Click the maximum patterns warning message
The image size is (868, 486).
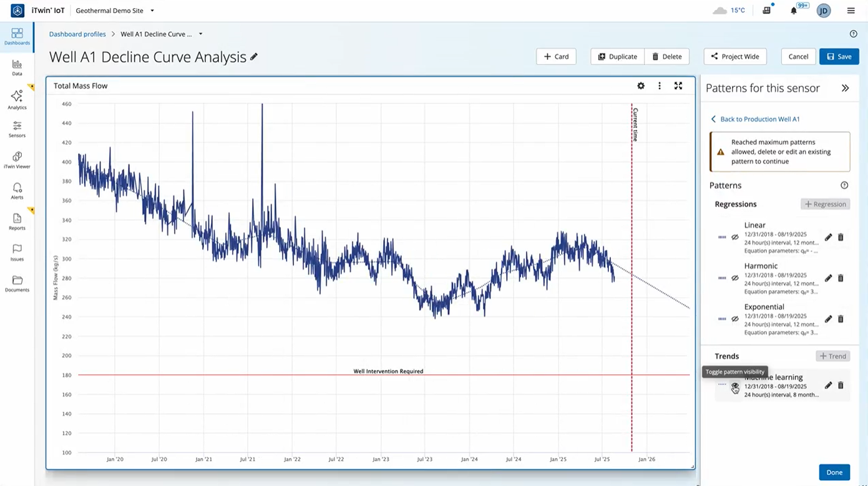tap(780, 152)
